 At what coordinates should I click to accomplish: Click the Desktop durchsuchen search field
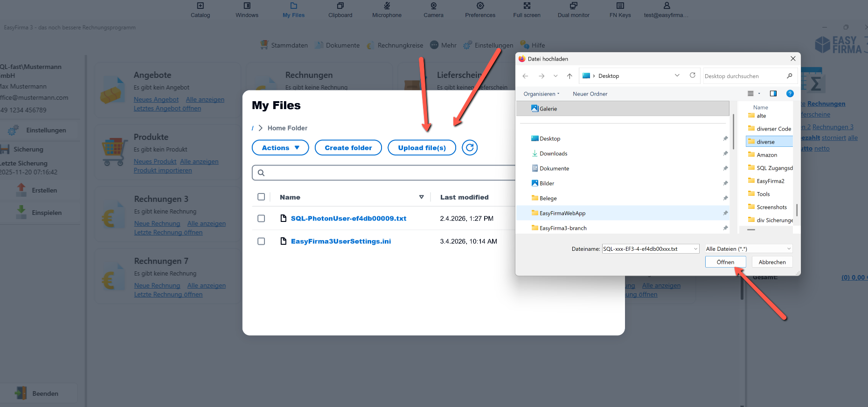click(x=744, y=76)
